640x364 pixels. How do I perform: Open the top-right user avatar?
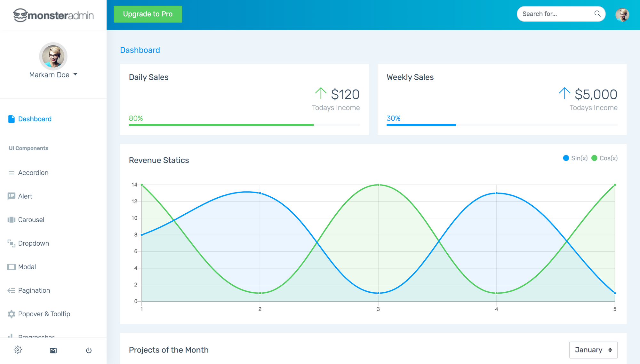(x=622, y=14)
